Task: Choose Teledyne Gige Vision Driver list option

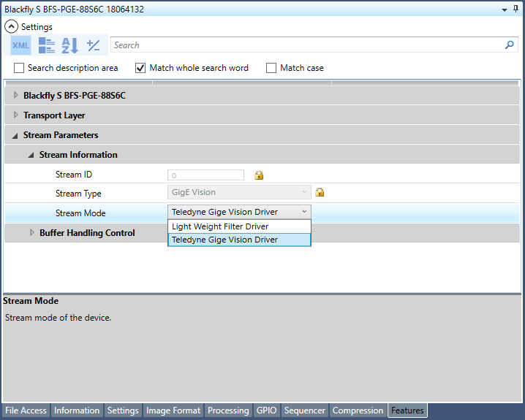Action: [x=239, y=240]
